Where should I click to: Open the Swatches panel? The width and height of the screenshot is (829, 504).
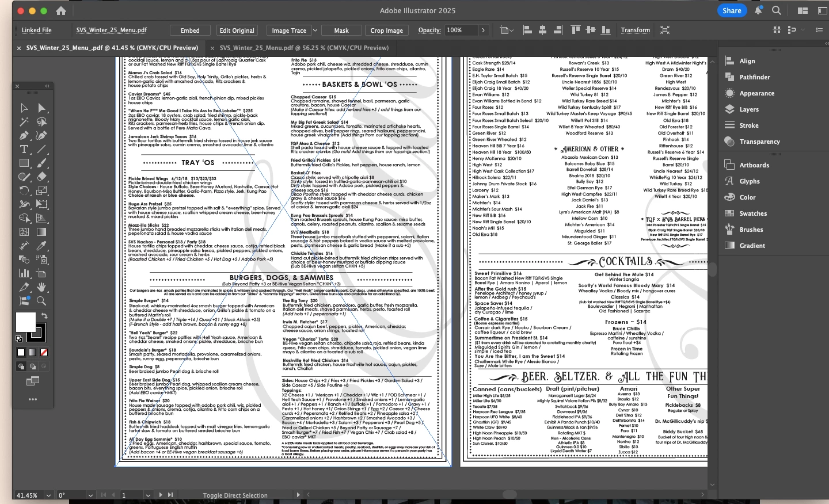tap(753, 213)
